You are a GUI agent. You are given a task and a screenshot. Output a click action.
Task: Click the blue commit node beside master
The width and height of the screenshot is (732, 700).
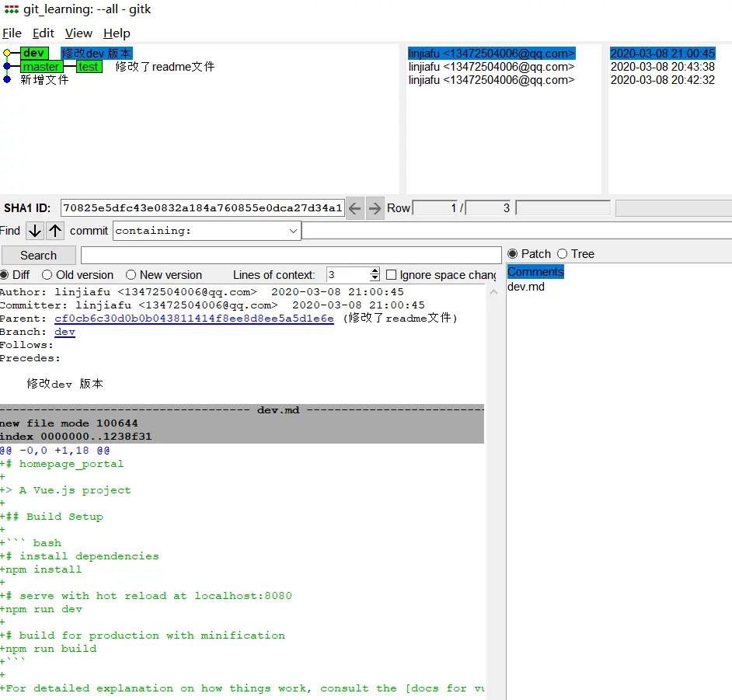pyautogui.click(x=7, y=66)
